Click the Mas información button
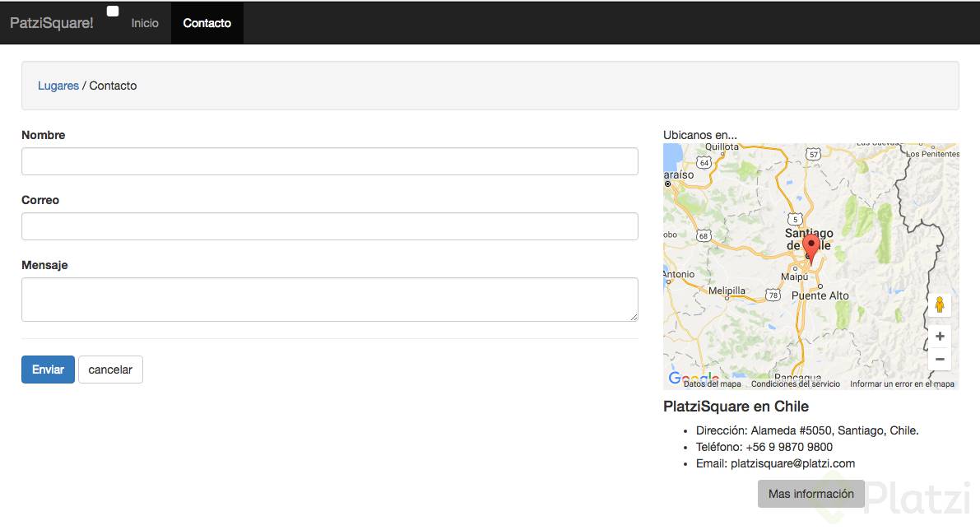 (x=810, y=494)
